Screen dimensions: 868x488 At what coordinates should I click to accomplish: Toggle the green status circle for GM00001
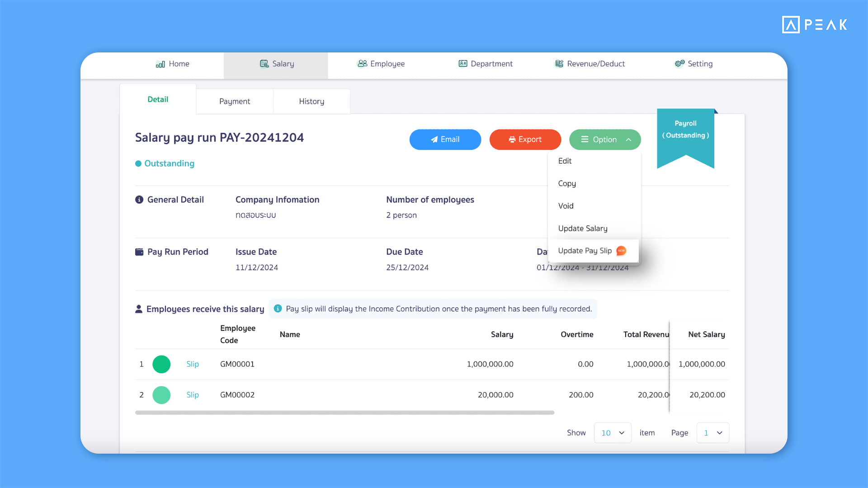161,364
